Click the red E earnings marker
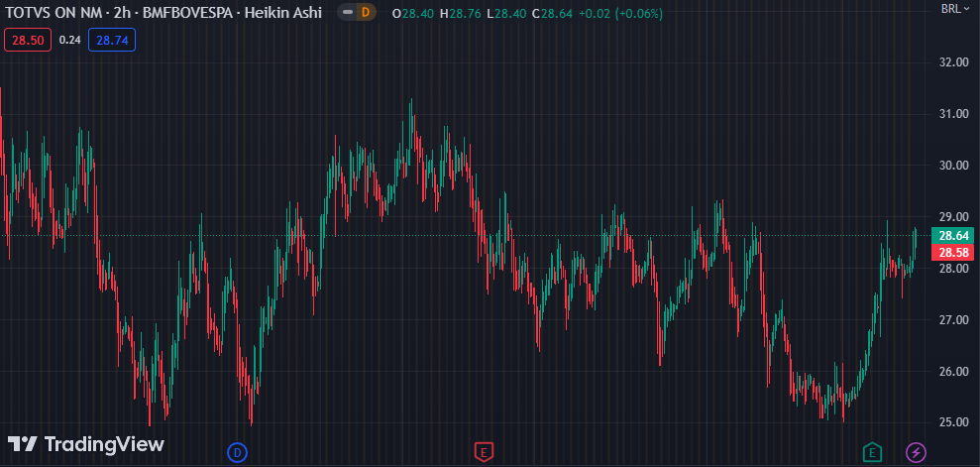 (x=484, y=451)
